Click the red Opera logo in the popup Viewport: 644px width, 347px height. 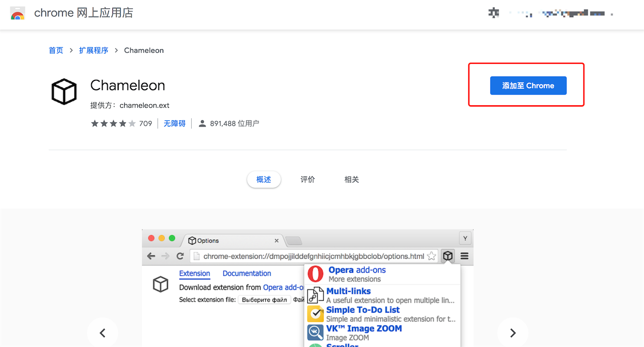(x=316, y=274)
